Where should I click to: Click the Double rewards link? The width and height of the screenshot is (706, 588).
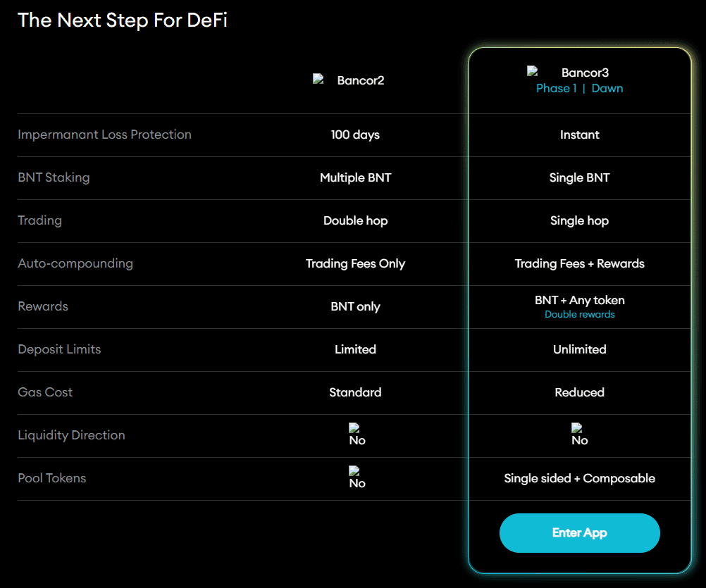(x=579, y=315)
